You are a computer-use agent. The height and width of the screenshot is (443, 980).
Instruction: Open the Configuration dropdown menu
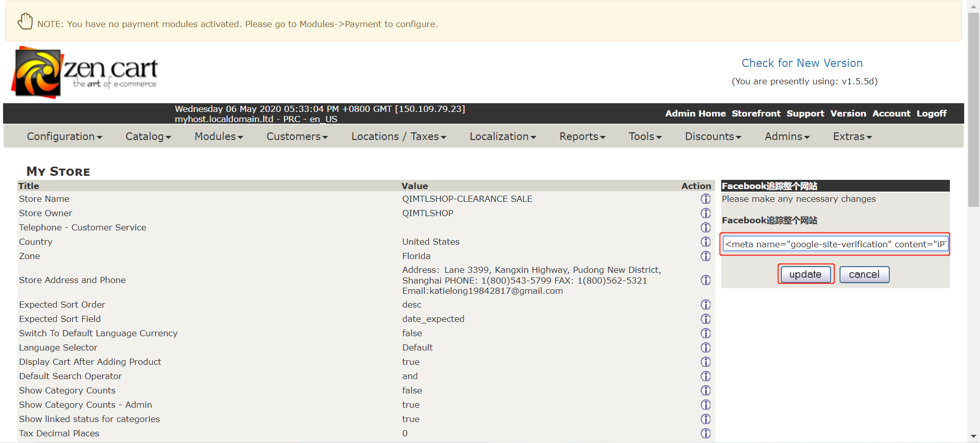coord(65,136)
